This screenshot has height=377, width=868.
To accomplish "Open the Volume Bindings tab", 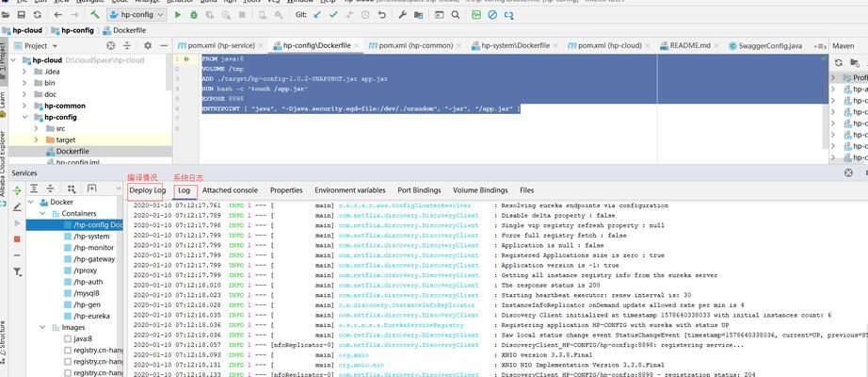I will [480, 190].
